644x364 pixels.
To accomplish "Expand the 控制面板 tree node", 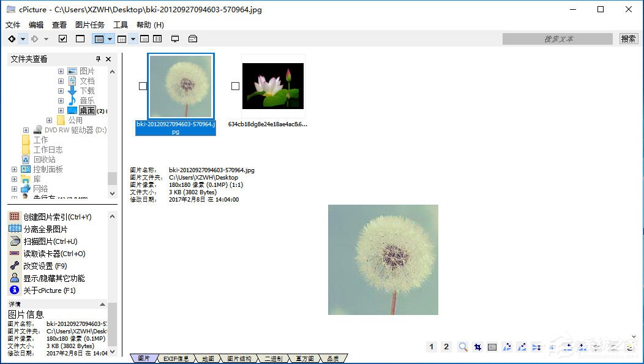I will click(x=14, y=169).
